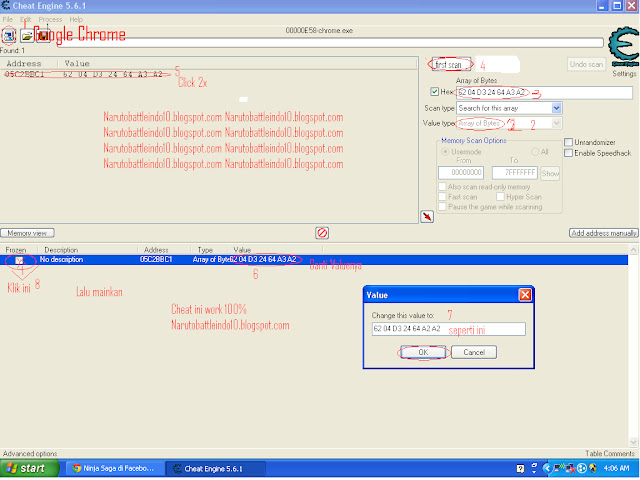
Task: Toggle the Hex checkbox
Action: (x=435, y=92)
